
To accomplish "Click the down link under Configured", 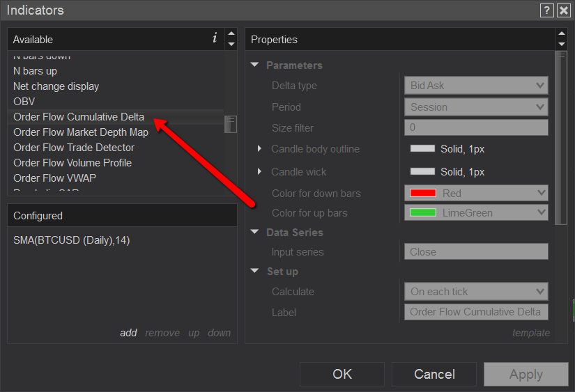I will [220, 333].
